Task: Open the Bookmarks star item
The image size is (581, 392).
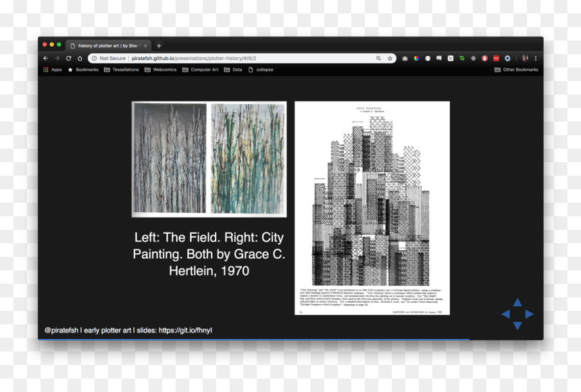Action: 83,70
